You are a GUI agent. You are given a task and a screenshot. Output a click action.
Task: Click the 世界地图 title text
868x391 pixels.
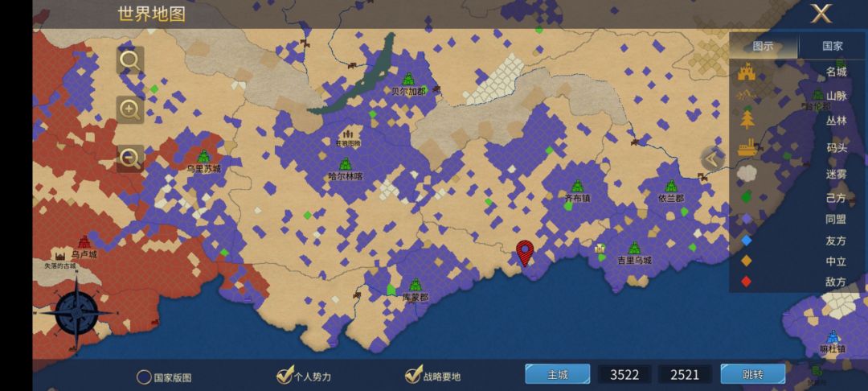151,14
